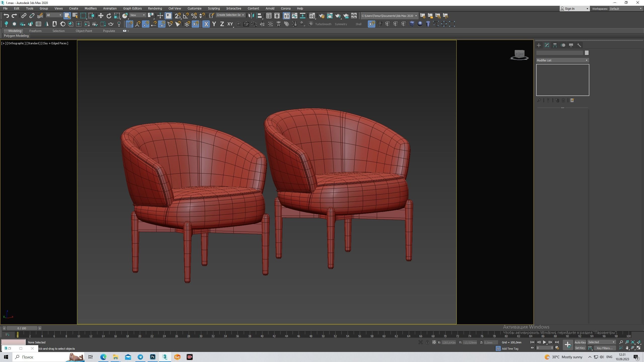644x362 pixels.
Task: Open the Workspaces Default dropdown
Action: coord(626,9)
